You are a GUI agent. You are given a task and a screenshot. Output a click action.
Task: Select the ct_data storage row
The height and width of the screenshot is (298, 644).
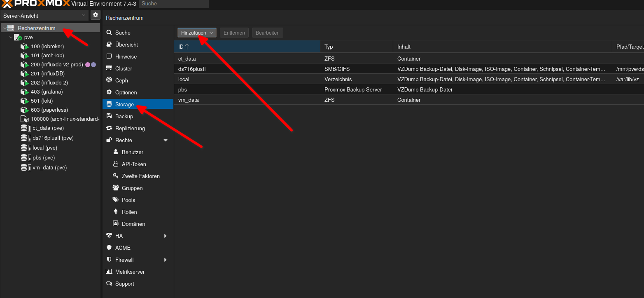click(x=409, y=59)
